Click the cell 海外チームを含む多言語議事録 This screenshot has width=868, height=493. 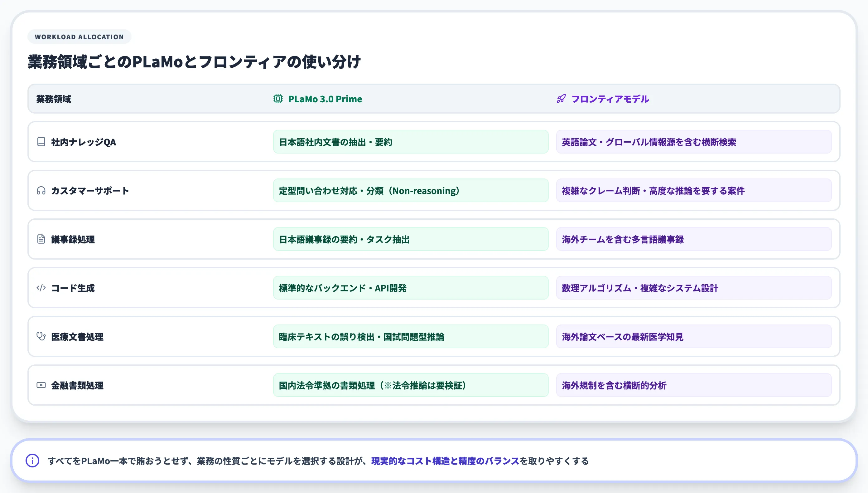[694, 239]
